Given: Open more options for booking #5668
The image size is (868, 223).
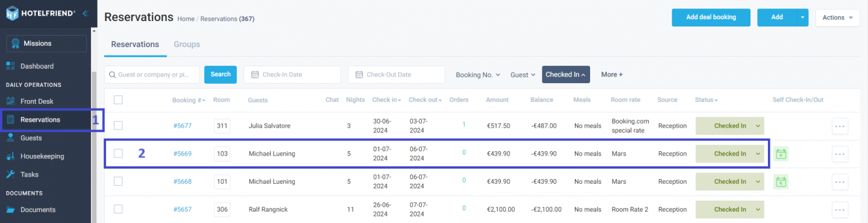Looking at the screenshot, I should (840, 181).
